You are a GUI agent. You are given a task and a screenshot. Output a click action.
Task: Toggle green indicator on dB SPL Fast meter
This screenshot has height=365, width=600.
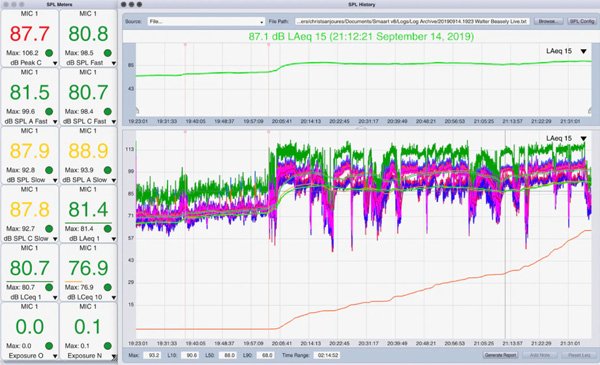coord(108,53)
